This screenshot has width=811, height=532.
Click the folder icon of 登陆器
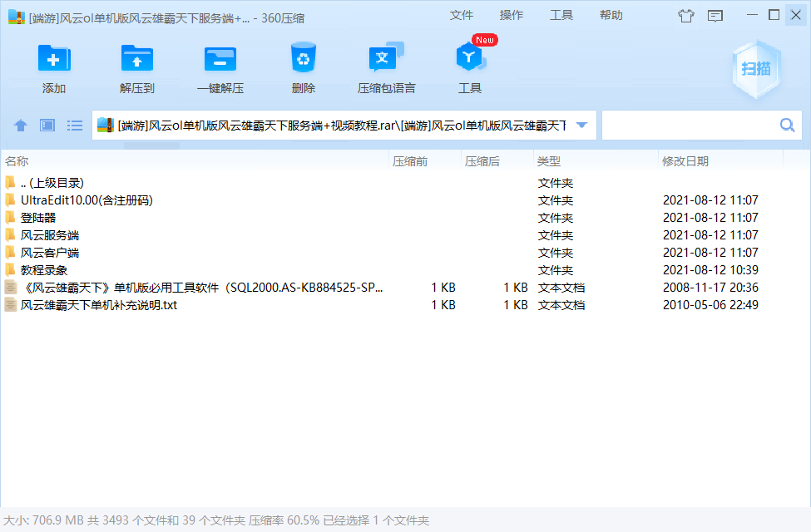coord(10,218)
